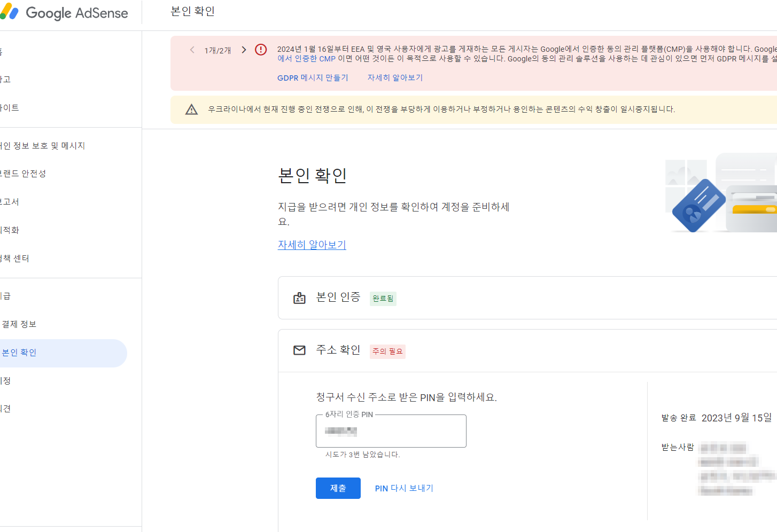The width and height of the screenshot is (777, 532).
Task: Click the PIN 다시 보내기 link
Action: pos(405,488)
